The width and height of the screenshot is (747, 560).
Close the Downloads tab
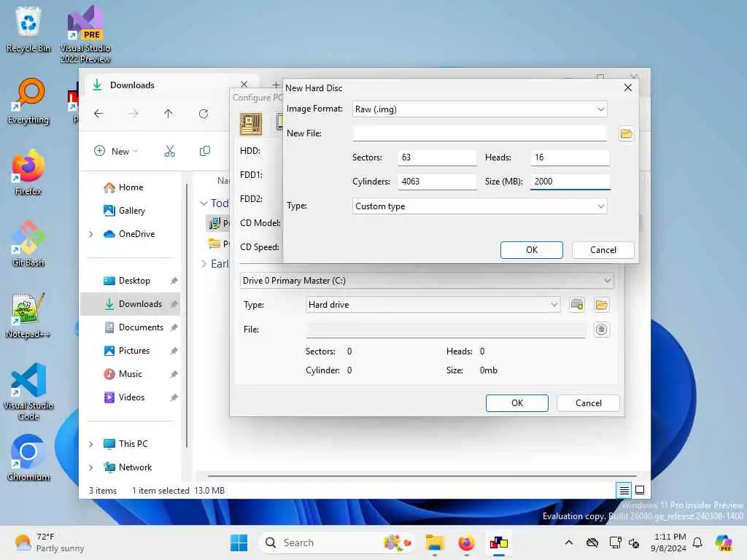click(x=244, y=85)
